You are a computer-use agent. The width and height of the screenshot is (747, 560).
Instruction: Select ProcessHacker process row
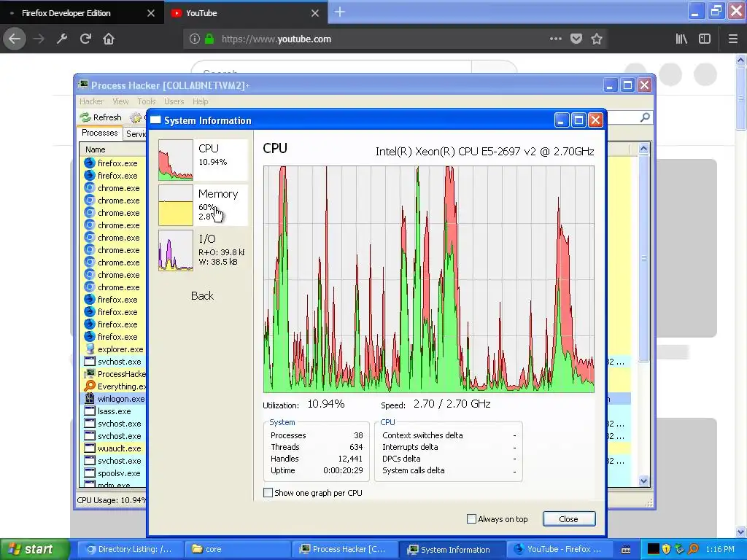[113, 374]
